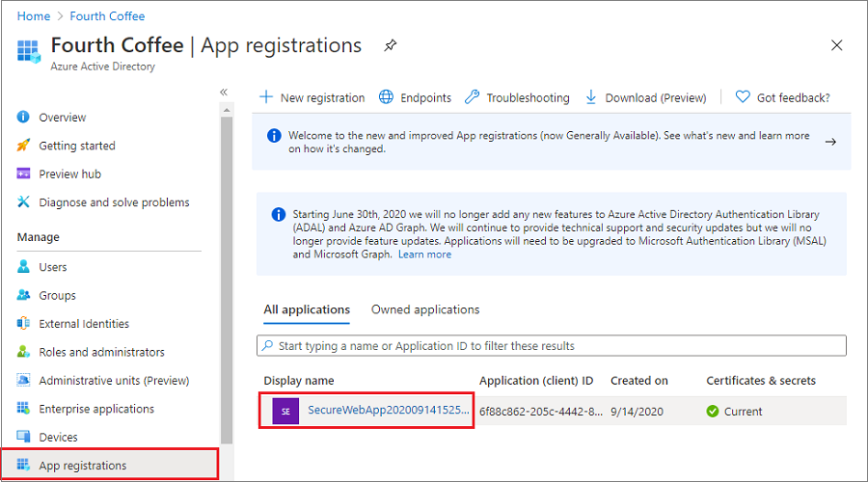Start a New registration

coord(312,97)
